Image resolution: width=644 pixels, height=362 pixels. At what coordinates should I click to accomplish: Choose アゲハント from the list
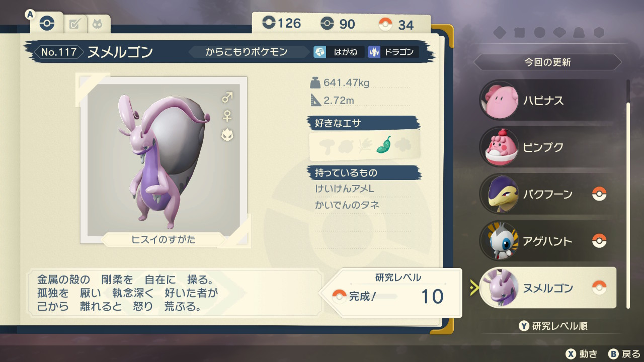coord(547,241)
